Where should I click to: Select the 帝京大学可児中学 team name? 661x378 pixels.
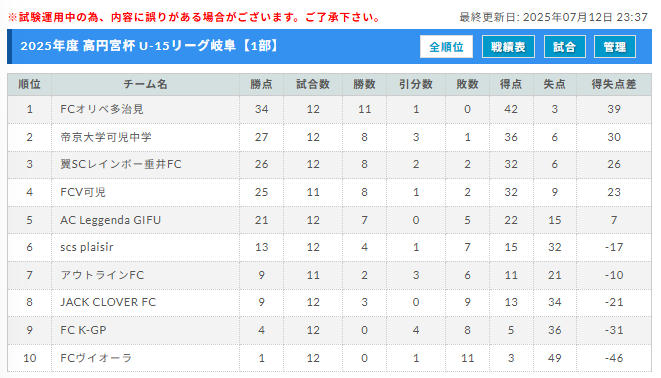pyautogui.click(x=106, y=137)
